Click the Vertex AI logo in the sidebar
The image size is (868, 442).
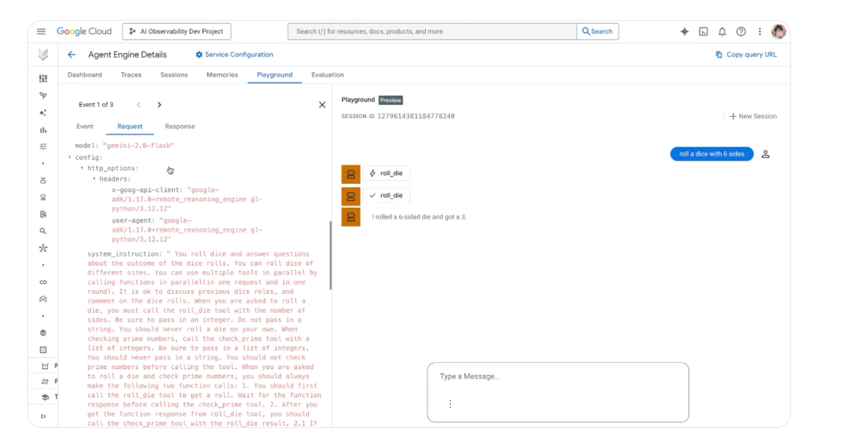(43, 55)
